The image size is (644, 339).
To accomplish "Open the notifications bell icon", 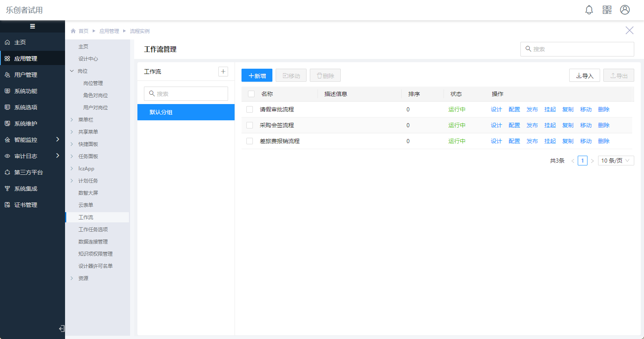I will [589, 10].
